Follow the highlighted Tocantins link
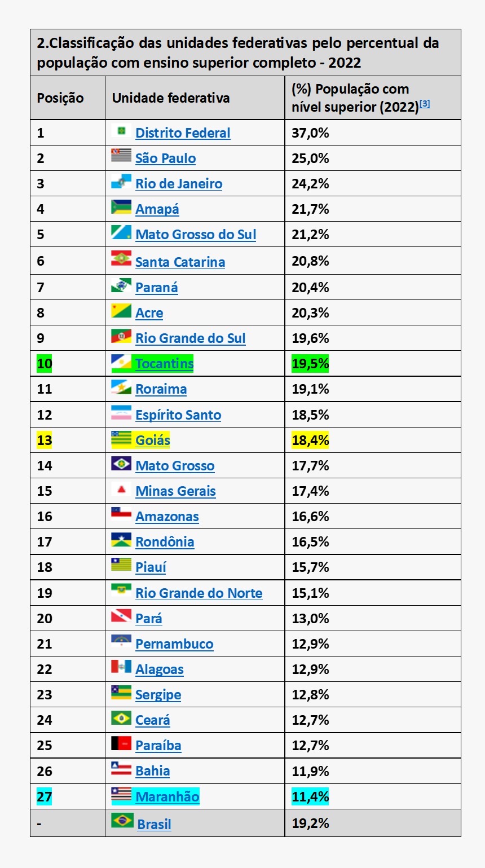The width and height of the screenshot is (485, 868). click(164, 364)
